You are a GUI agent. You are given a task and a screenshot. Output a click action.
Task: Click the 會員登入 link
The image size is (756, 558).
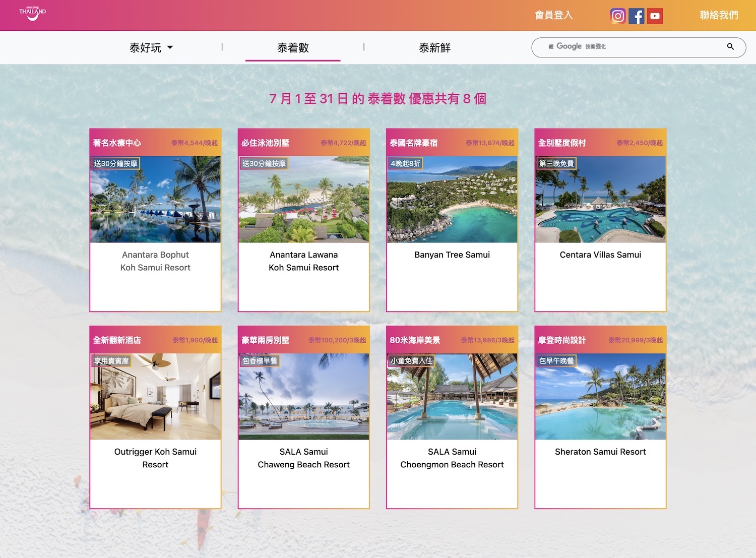pyautogui.click(x=553, y=15)
